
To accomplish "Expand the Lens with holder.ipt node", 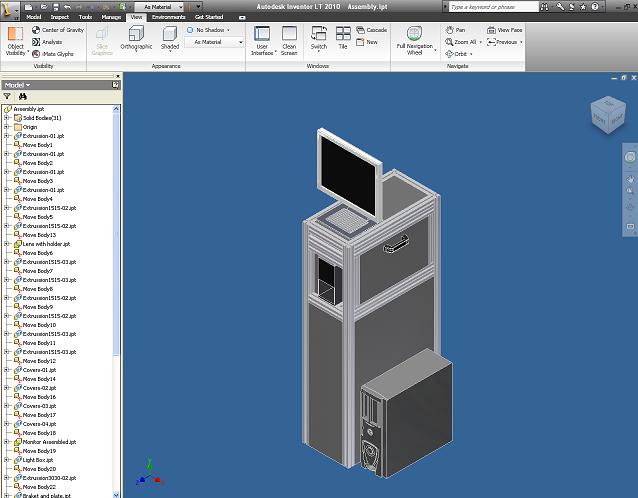I will pyautogui.click(x=7, y=244).
